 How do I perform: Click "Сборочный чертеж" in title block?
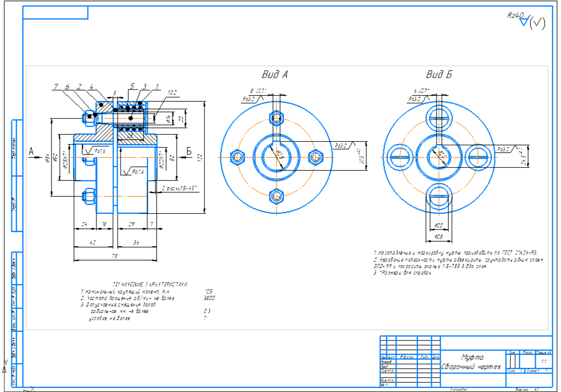click(471, 367)
